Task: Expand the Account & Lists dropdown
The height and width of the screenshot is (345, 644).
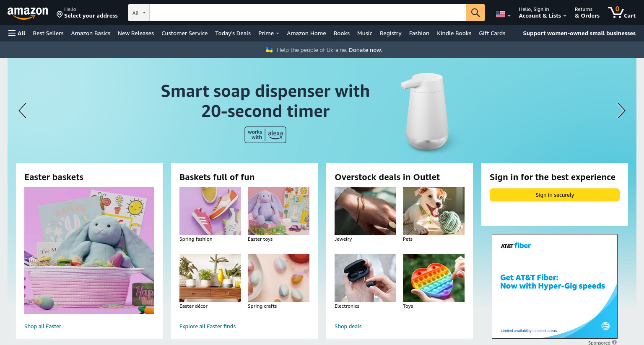Action: pos(542,13)
